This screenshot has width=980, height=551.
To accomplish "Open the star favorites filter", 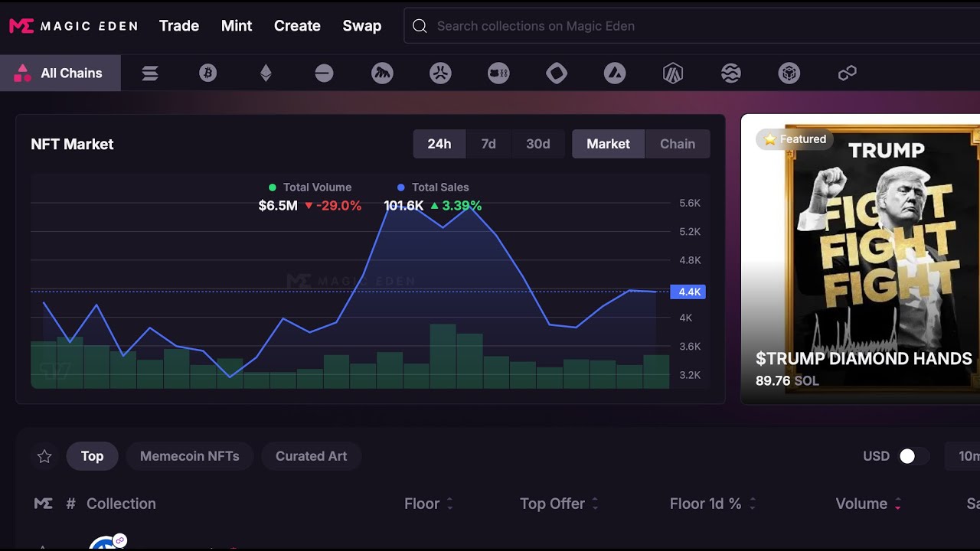I will [44, 456].
